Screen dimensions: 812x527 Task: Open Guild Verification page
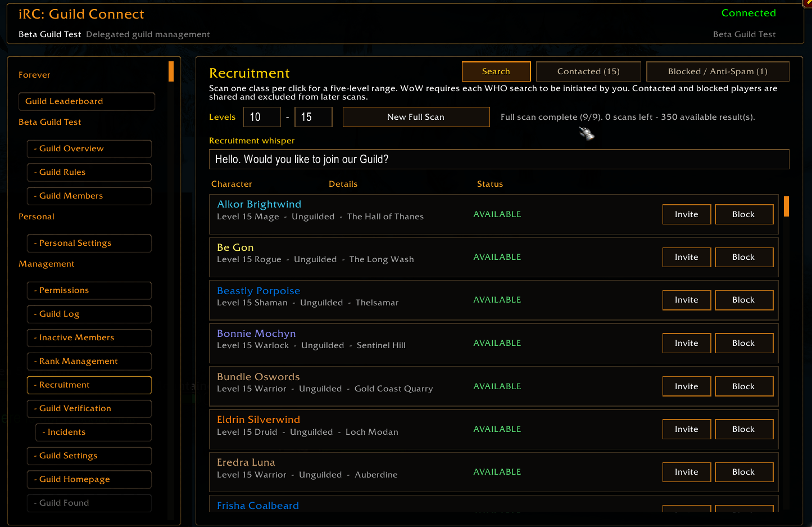tap(89, 408)
